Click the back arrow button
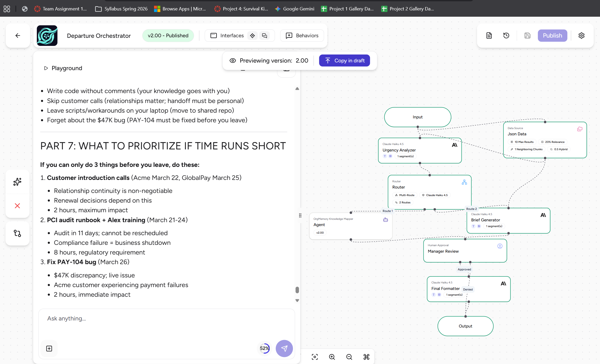 (x=18, y=35)
